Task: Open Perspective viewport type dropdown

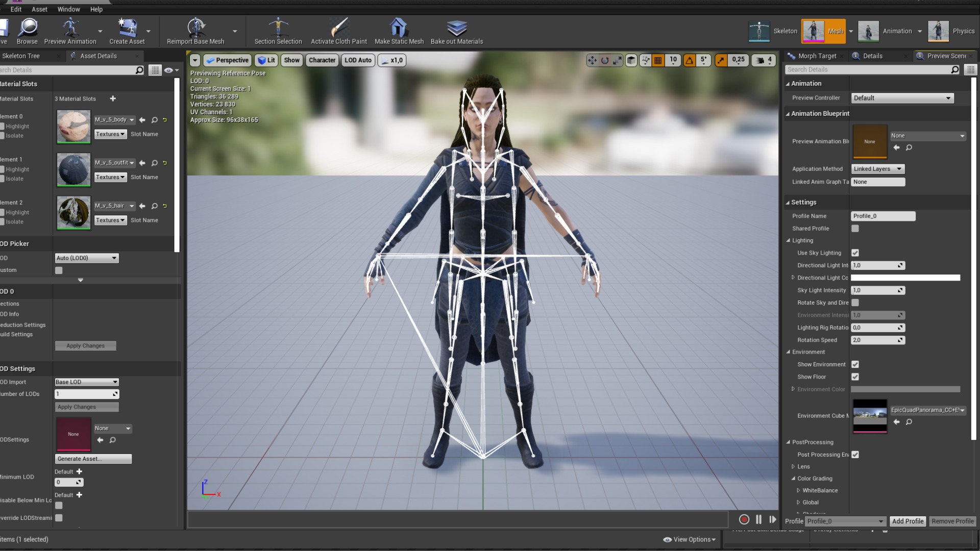Action: pyautogui.click(x=227, y=60)
